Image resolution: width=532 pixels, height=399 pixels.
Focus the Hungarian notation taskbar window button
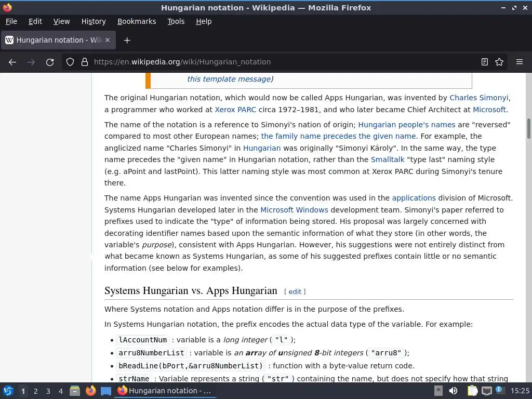[x=165, y=391]
